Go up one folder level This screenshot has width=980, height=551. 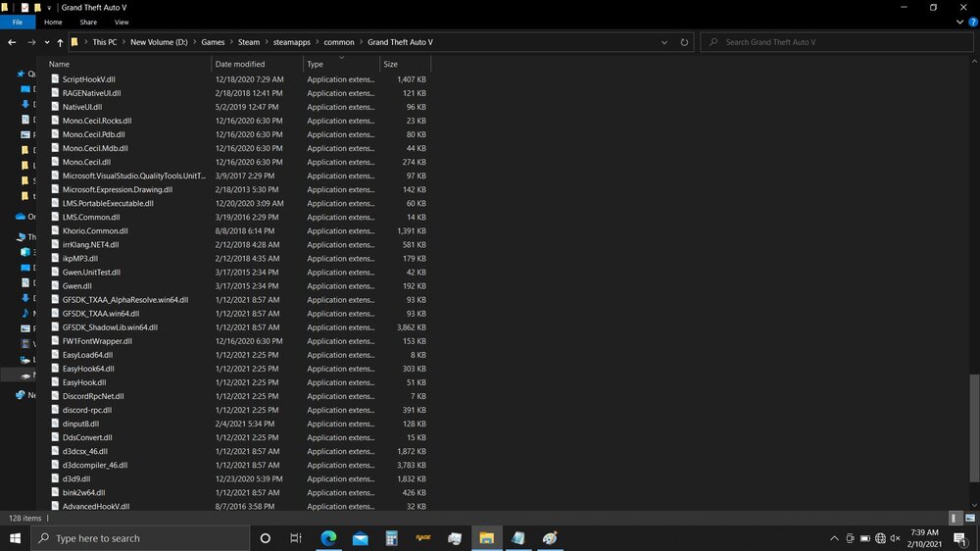tap(60, 42)
